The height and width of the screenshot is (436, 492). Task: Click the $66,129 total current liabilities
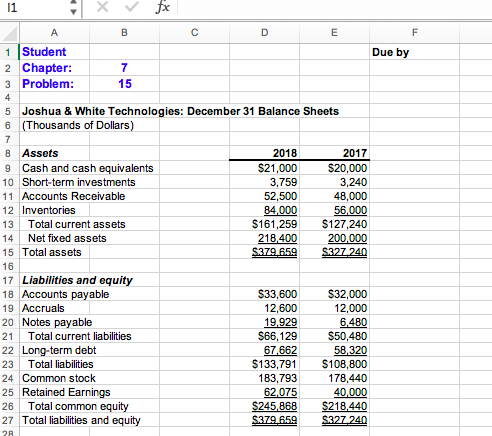coord(277,336)
